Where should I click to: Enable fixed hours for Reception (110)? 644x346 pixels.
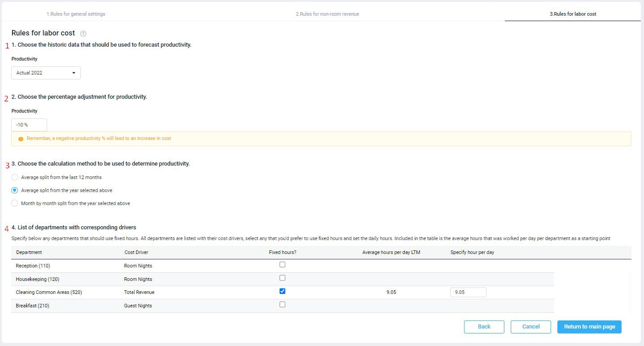282,264
